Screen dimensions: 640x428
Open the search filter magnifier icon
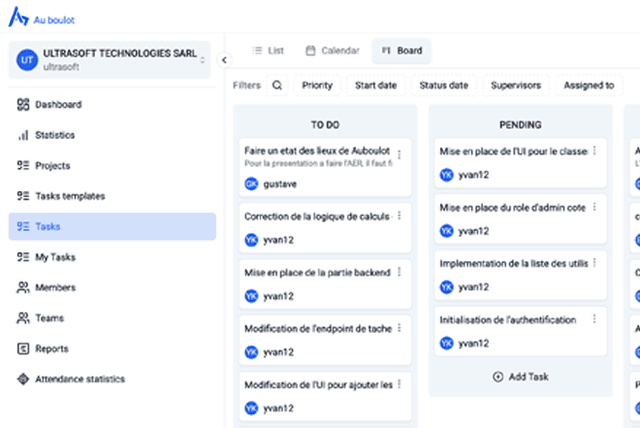[x=277, y=85]
